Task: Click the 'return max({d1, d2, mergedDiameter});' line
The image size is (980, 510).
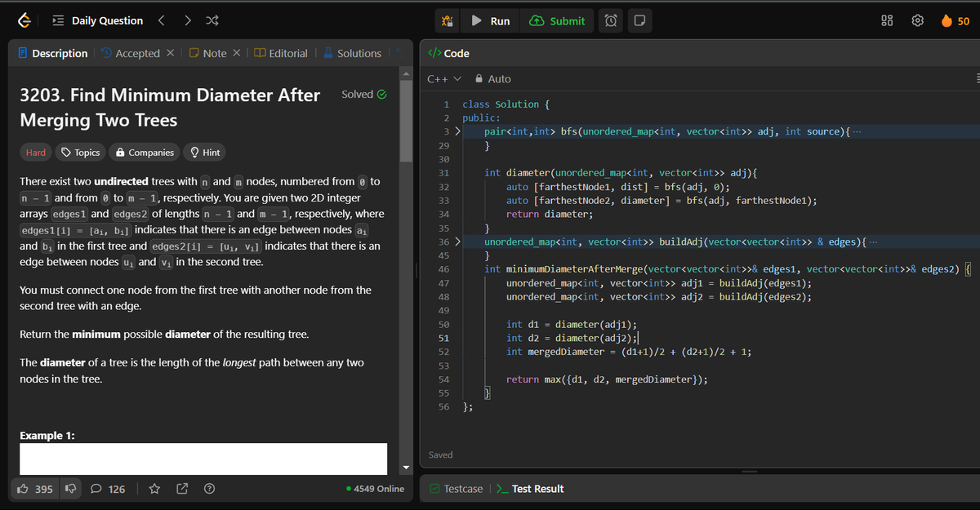Action: coord(607,379)
